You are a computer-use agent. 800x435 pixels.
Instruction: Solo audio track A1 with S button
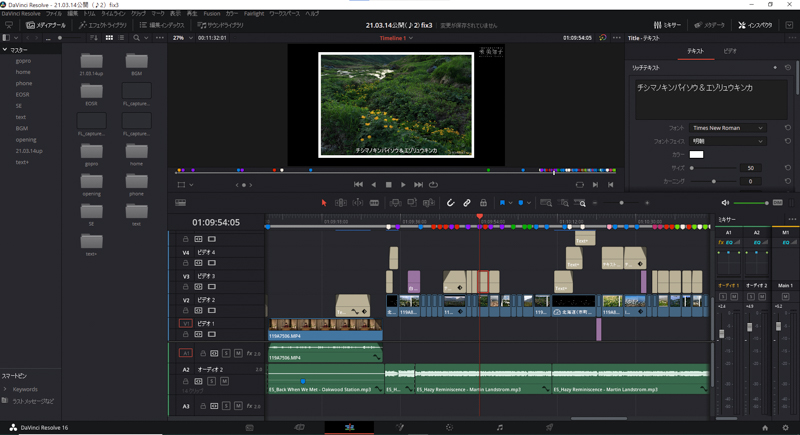coord(226,353)
